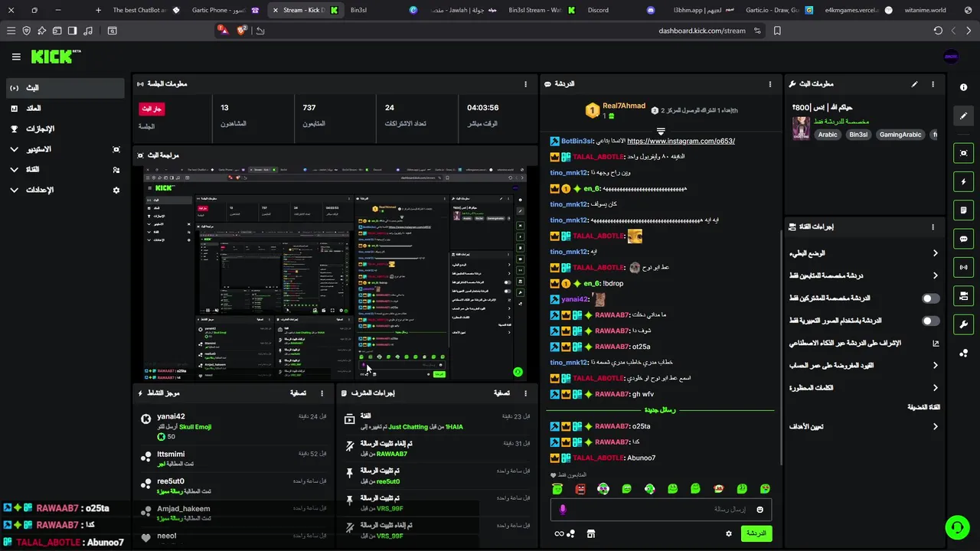Open filter dropdown in moderator actions
Screen dimensions: 980x551
click(501, 393)
